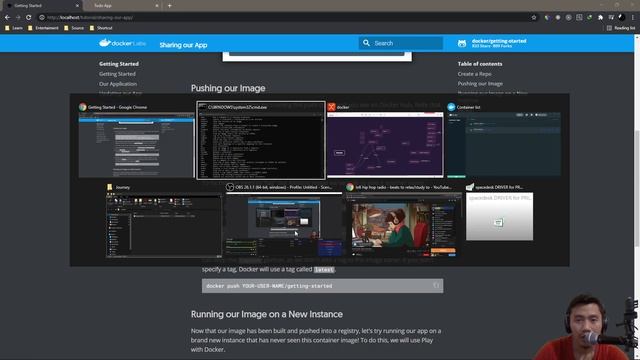Open docker/getting-started repository link
Viewport: 640px width, 360px height.
(492, 43)
